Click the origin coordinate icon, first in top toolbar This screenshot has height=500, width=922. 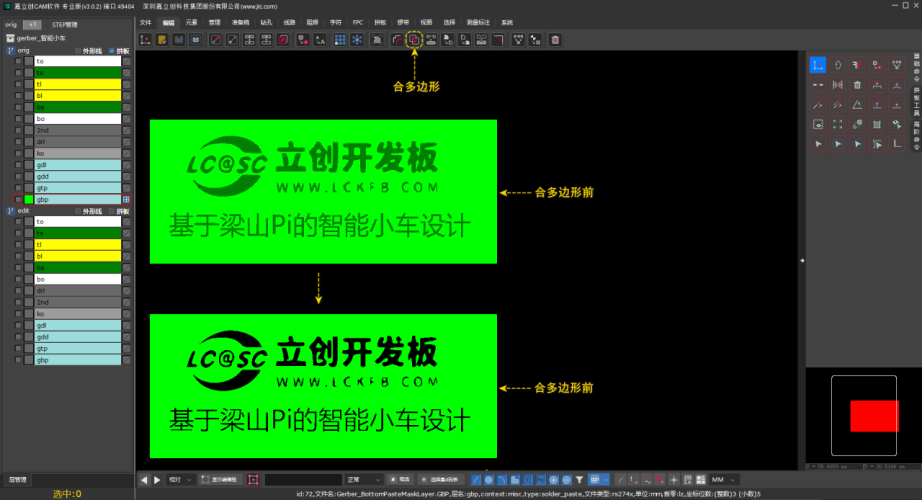(x=145, y=40)
